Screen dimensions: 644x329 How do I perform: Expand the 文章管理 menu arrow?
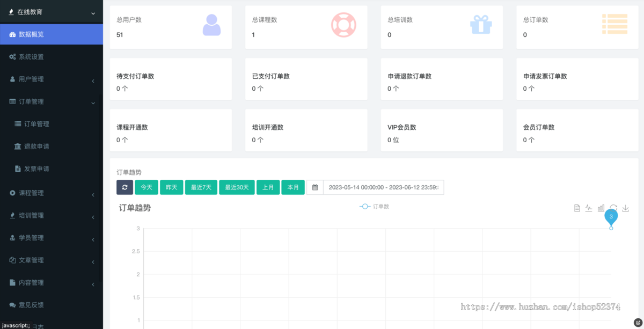(93, 262)
